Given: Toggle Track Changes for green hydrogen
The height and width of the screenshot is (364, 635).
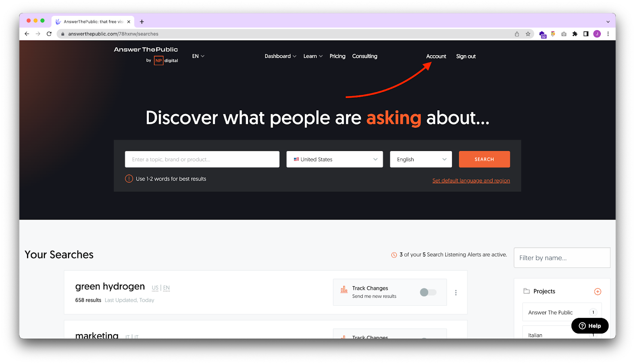Looking at the screenshot, I should [x=428, y=292].
